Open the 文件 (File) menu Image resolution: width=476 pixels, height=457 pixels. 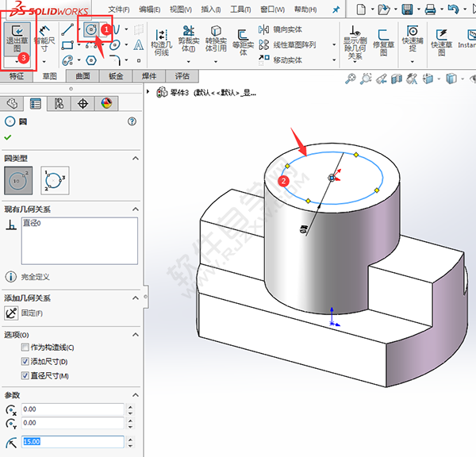coord(119,10)
